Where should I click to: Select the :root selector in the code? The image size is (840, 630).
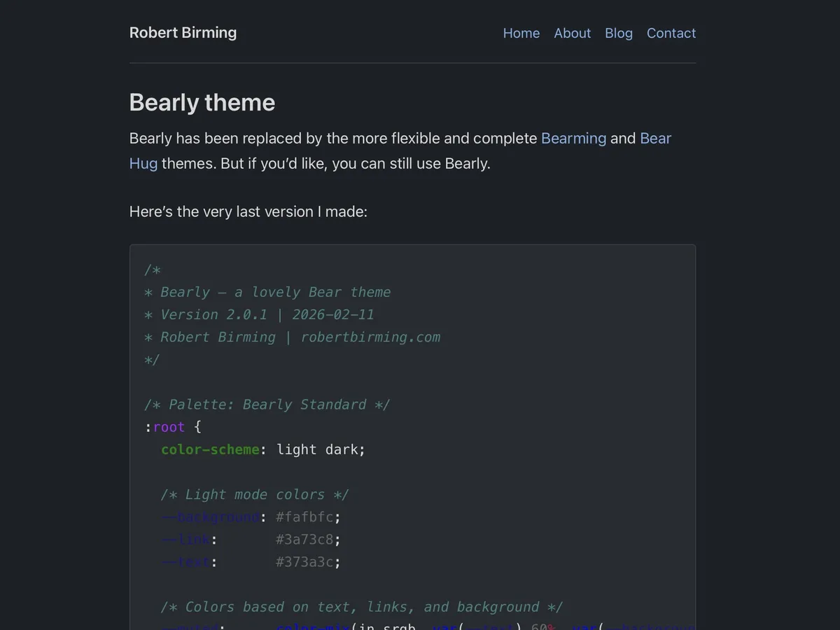165,427
